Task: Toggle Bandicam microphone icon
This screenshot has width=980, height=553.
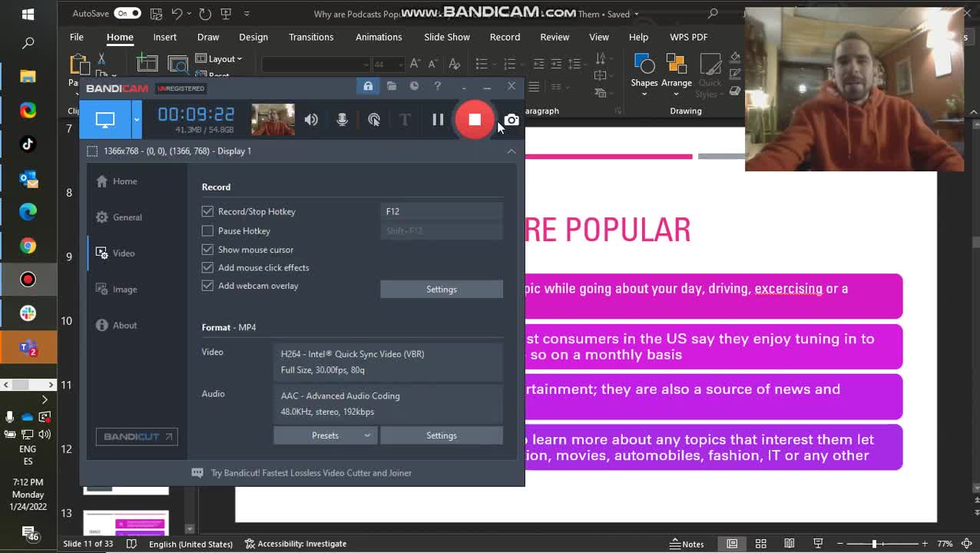Action: coord(343,120)
